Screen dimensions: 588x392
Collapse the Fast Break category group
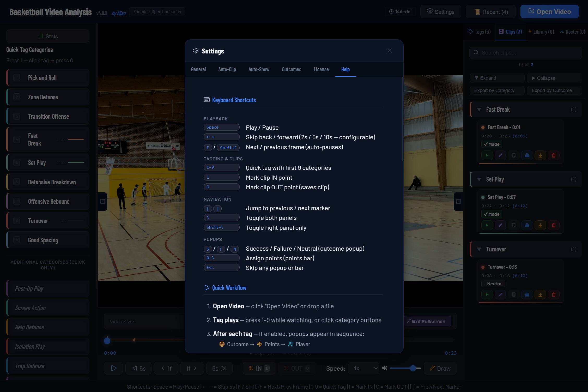(479, 109)
